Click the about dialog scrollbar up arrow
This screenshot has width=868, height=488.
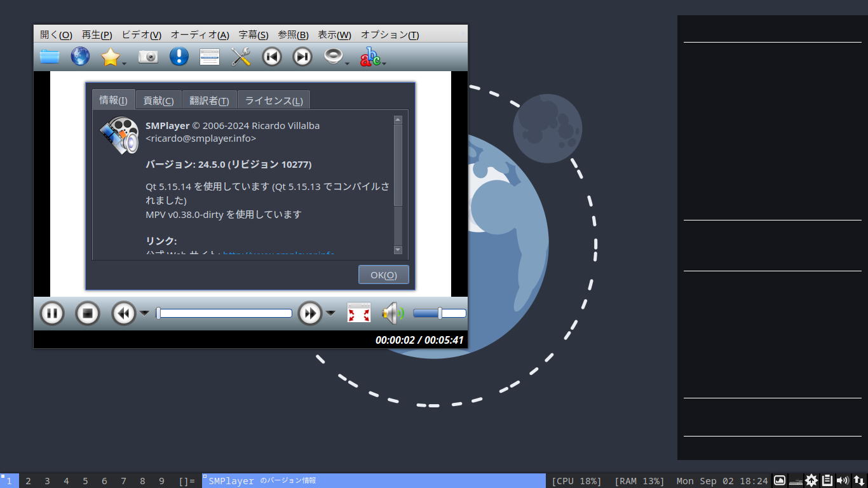click(x=398, y=119)
